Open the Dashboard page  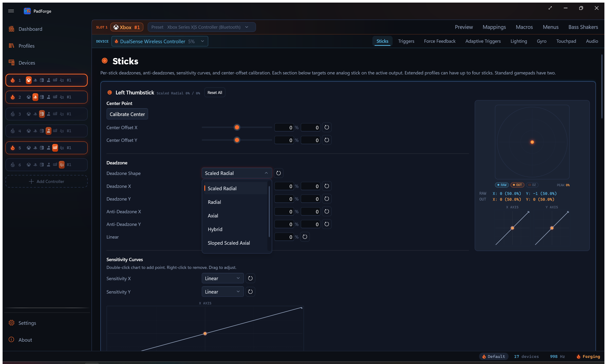click(30, 29)
